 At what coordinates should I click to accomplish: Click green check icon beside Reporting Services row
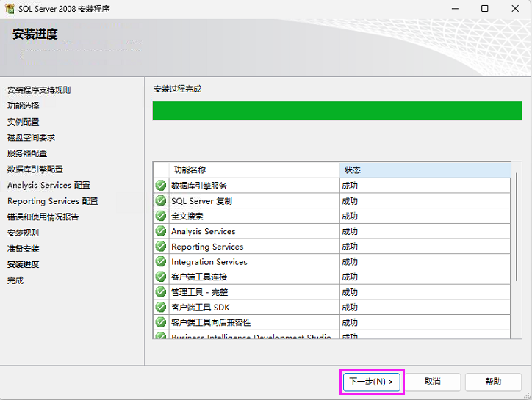(x=161, y=247)
